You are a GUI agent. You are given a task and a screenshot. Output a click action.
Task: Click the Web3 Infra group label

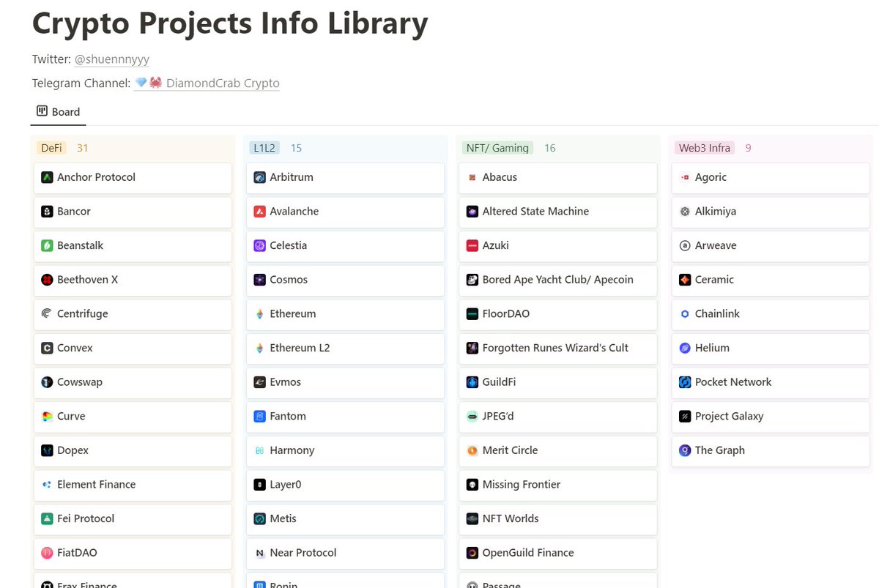(x=705, y=148)
